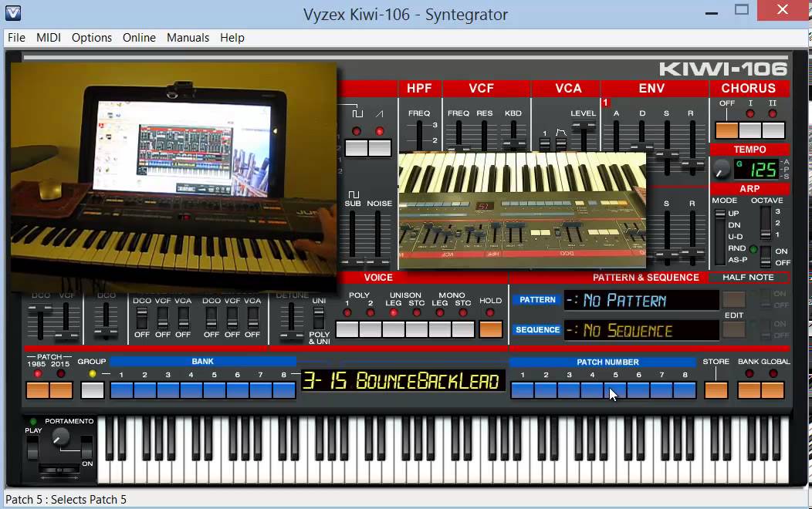
Task: Toggle the Portamento ON switch
Action: click(86, 448)
